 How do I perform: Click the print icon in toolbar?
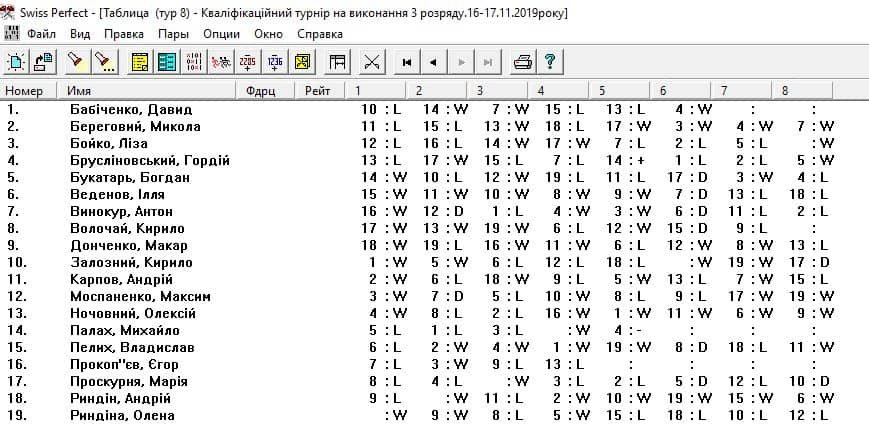[x=523, y=62]
